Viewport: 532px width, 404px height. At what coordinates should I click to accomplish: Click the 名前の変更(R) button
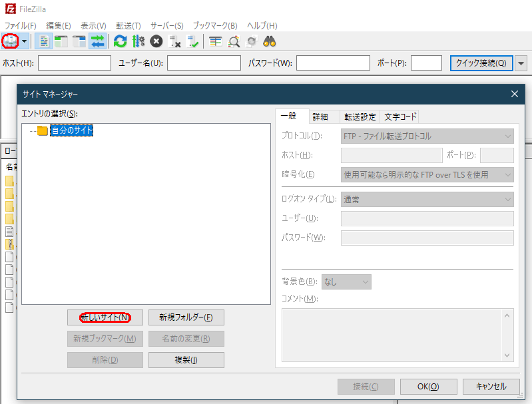[x=186, y=339]
